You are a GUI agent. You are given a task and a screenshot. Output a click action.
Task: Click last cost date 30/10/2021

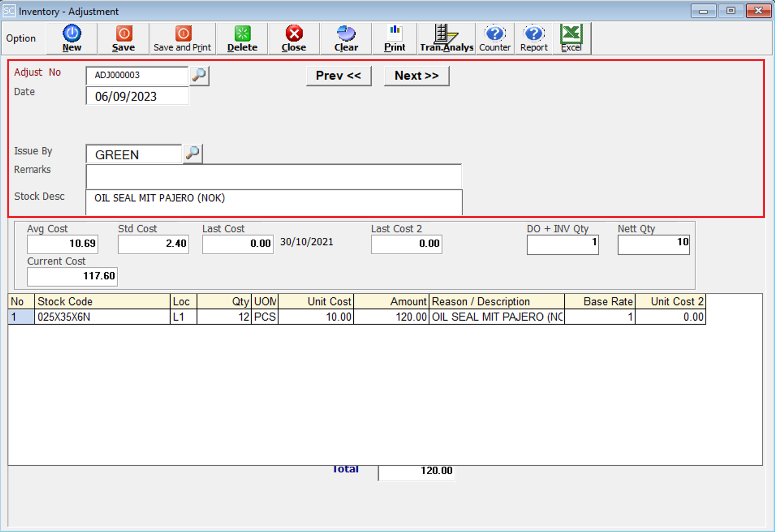[306, 242]
